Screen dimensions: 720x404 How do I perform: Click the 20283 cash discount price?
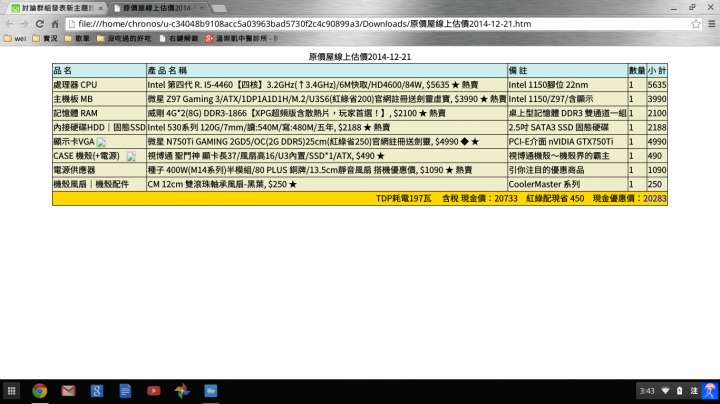(x=655, y=198)
